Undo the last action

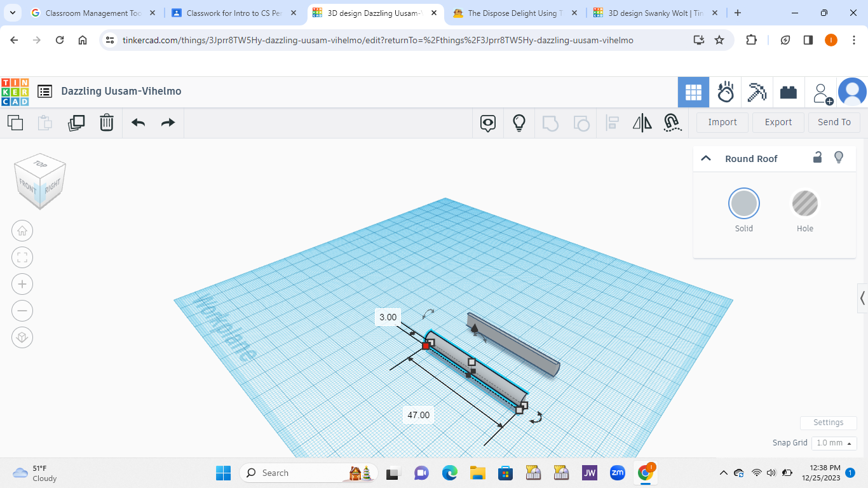(138, 123)
